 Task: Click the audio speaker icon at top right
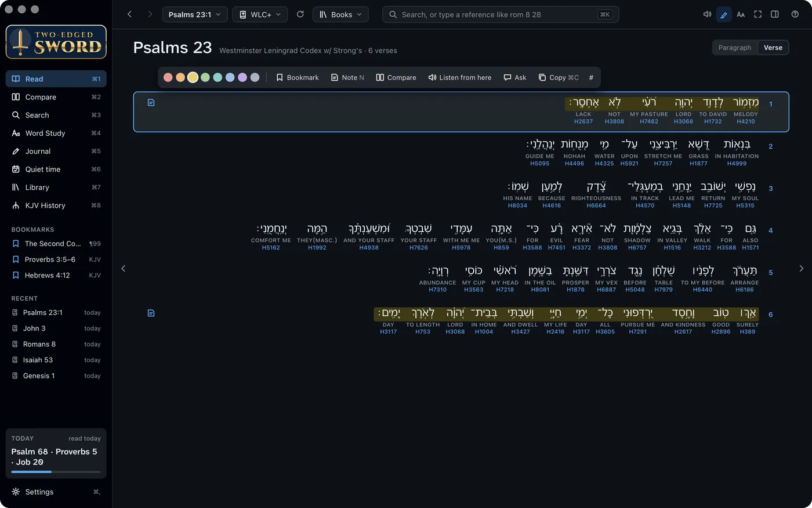click(707, 15)
